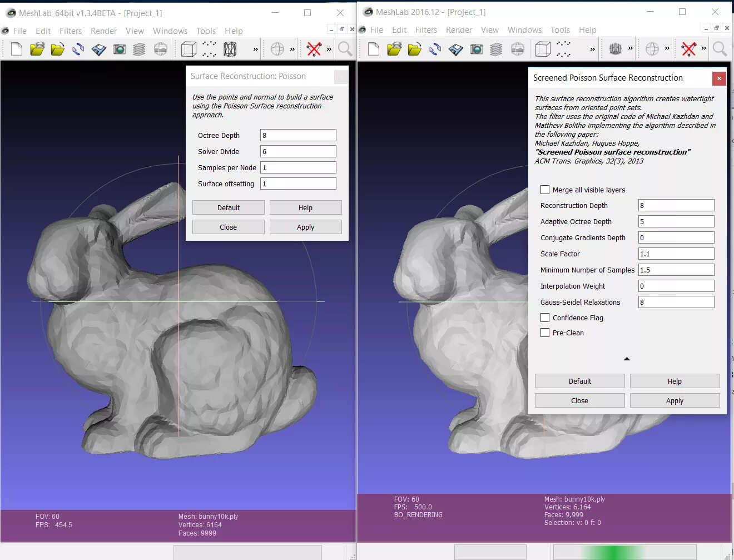The width and height of the screenshot is (734, 560).
Task: Points render icon in MeshLab 2016.12 toolbar
Action: click(x=563, y=49)
